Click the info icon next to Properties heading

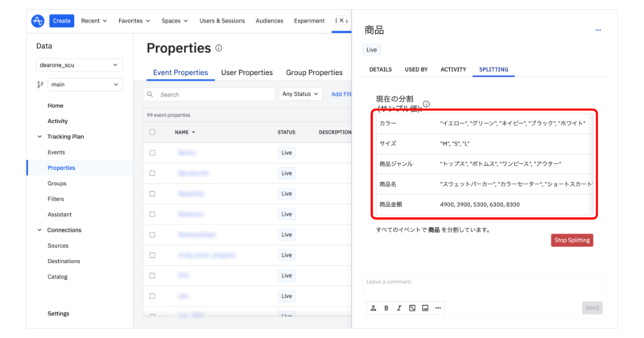click(219, 48)
